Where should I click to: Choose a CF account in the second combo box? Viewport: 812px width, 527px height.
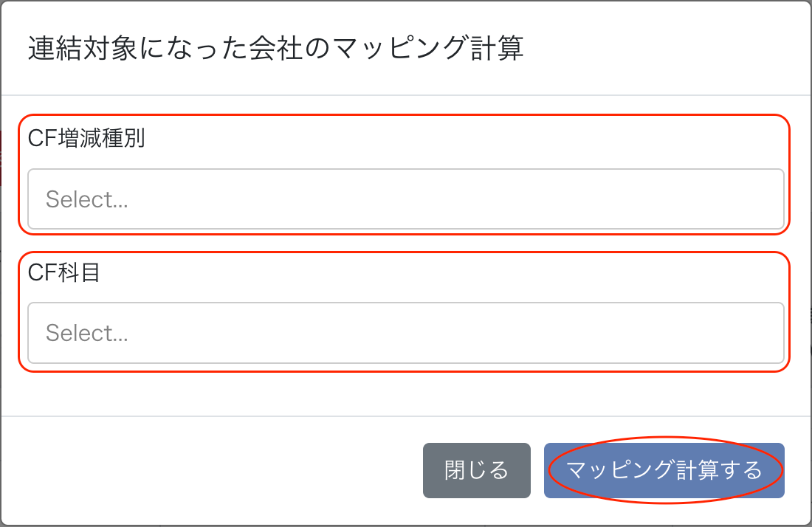(405, 333)
